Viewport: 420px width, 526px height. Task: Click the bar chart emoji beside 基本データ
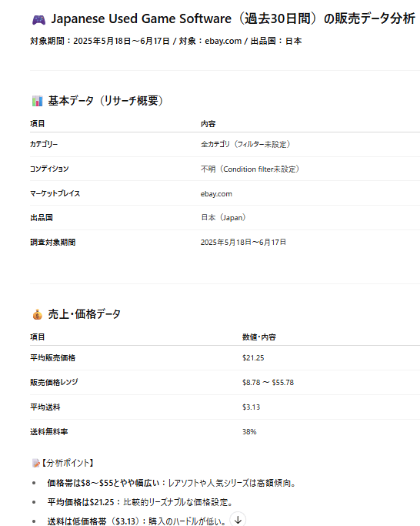[x=37, y=101]
